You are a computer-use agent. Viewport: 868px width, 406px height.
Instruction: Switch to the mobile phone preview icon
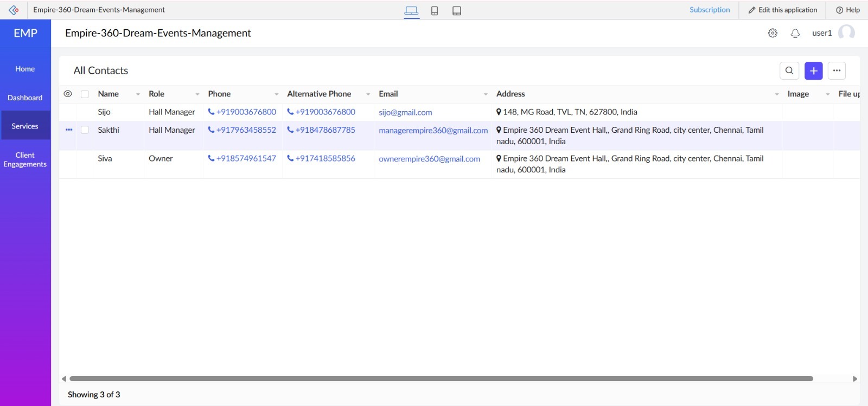(x=435, y=10)
